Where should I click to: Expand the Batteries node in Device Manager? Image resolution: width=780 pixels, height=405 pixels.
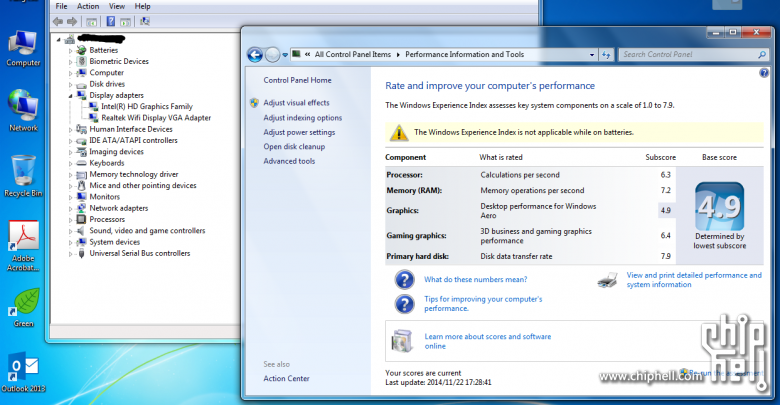coord(71,51)
